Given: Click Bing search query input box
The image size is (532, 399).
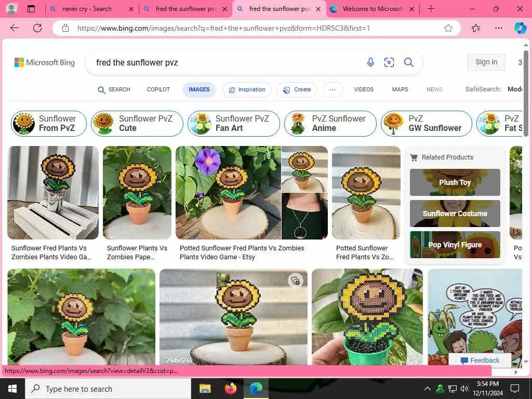Looking at the screenshot, I should coord(225,62).
